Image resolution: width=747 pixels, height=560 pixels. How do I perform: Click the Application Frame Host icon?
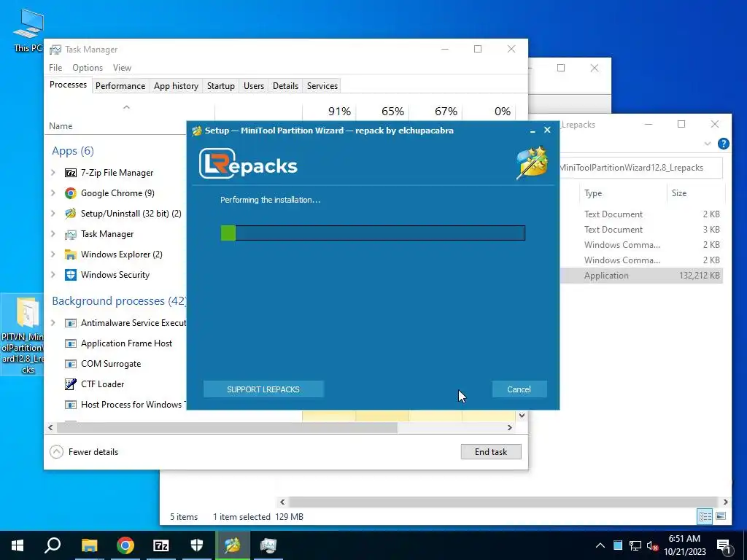click(71, 343)
